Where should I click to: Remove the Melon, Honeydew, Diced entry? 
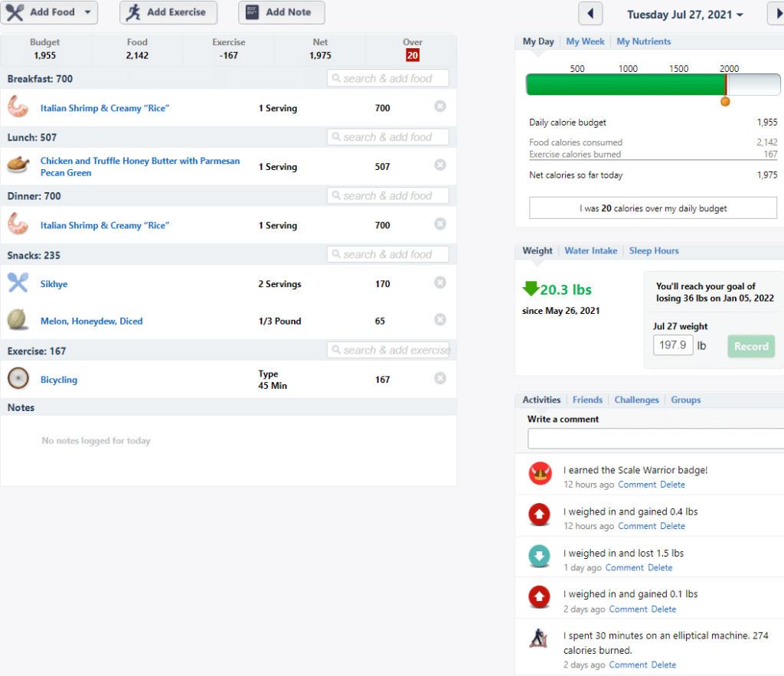click(x=440, y=319)
